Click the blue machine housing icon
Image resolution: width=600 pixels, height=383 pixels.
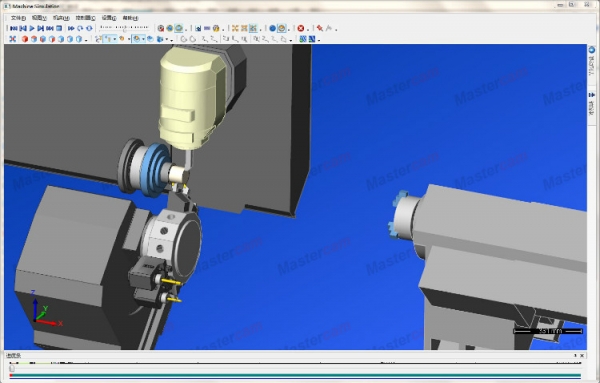click(x=160, y=39)
